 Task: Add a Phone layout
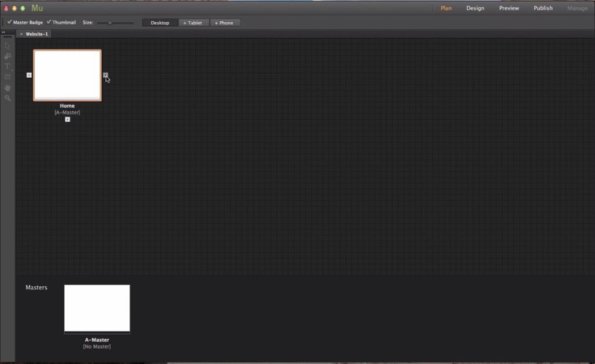[224, 23]
